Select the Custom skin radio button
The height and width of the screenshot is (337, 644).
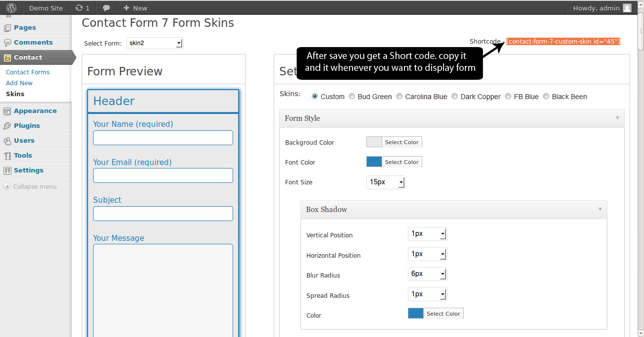pos(315,97)
